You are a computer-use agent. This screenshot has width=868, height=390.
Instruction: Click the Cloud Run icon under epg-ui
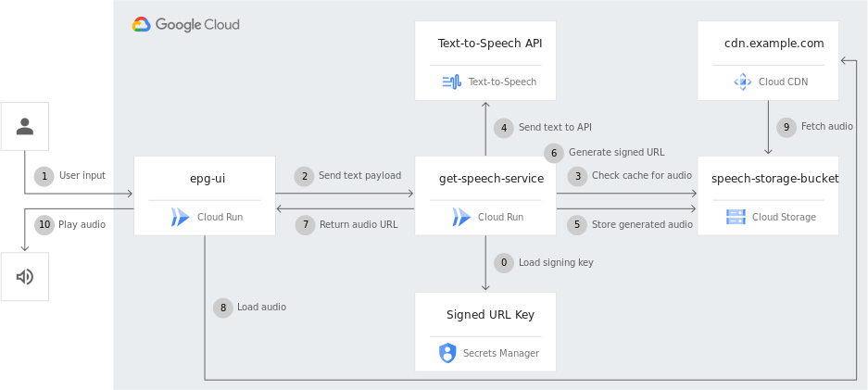pyautogui.click(x=181, y=218)
